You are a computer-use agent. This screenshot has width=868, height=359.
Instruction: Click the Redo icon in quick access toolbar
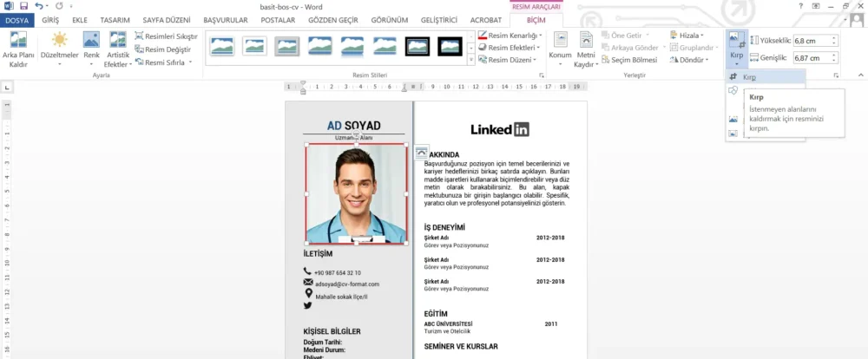tap(59, 6)
